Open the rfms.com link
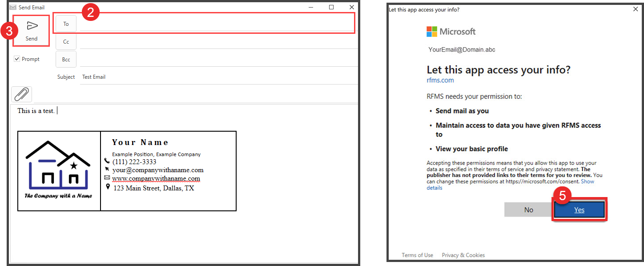 coord(440,80)
